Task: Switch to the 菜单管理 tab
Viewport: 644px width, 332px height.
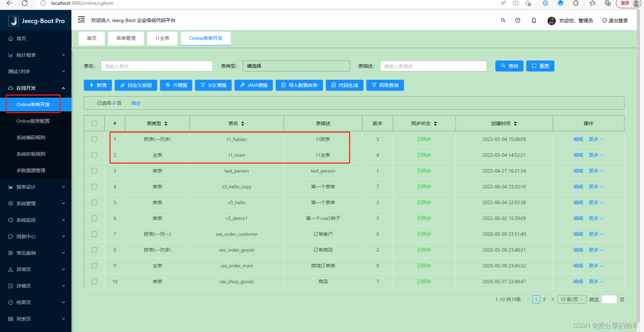Action: click(x=126, y=38)
